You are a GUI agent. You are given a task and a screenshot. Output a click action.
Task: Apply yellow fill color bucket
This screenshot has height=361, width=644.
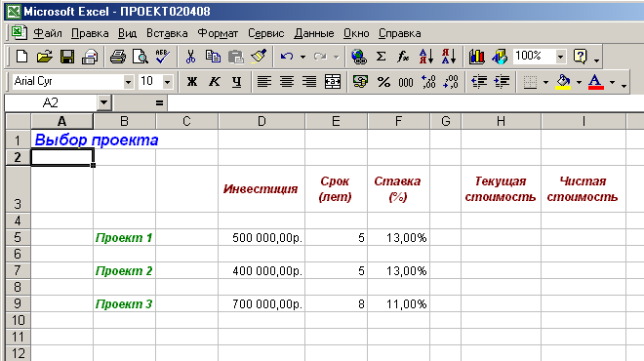pyautogui.click(x=564, y=82)
